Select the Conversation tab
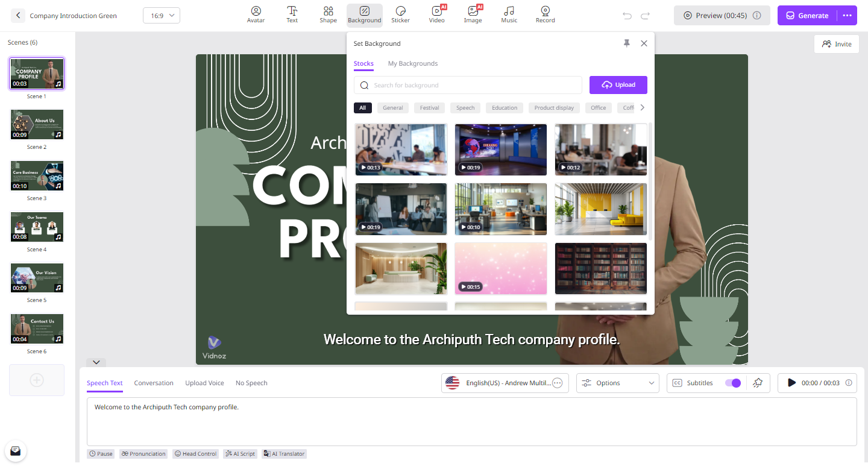The image size is (868, 466). [154, 383]
